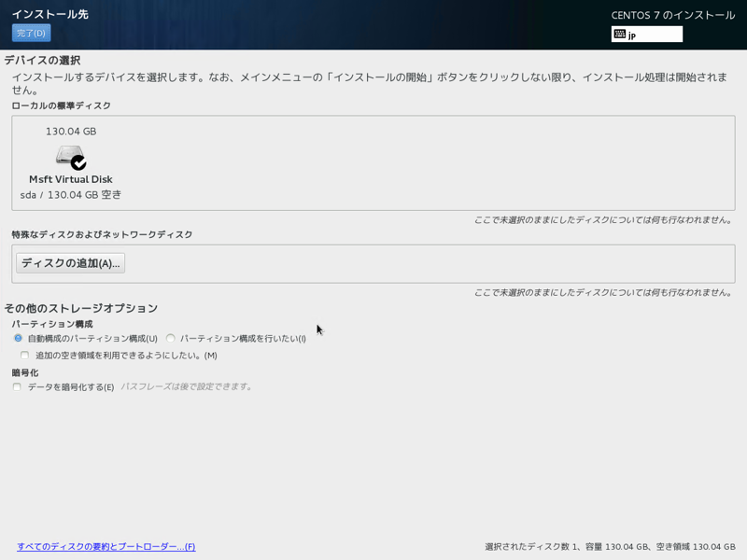Screen dimensions: 747x560
Task: Click ディスクの追加(A)... button
Action: (x=71, y=263)
